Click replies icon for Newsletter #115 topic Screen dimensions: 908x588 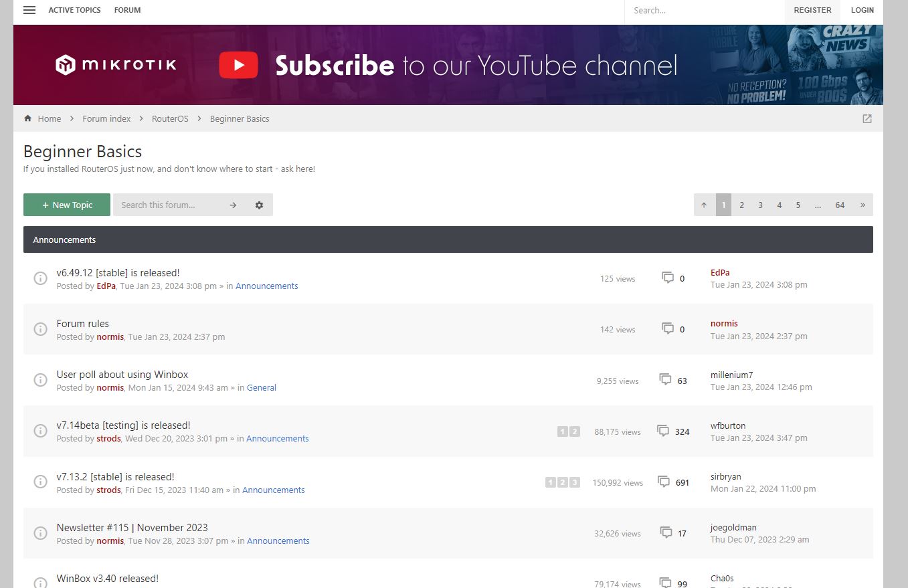point(666,532)
